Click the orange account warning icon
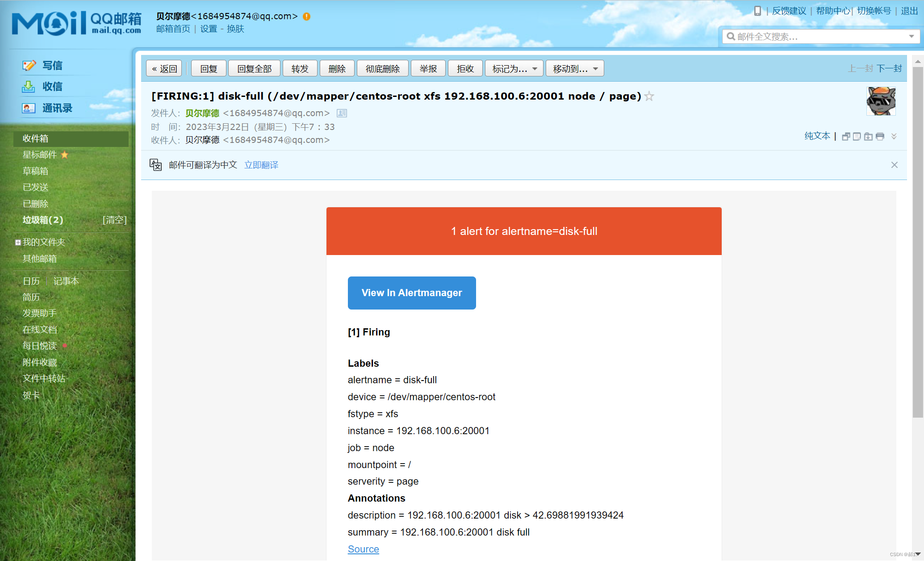 click(x=306, y=17)
